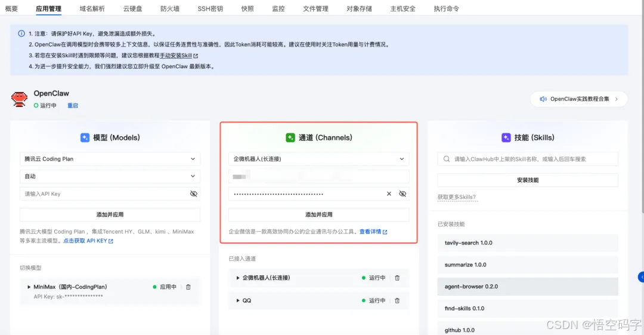The width and height of the screenshot is (644, 335).
Task: Open the 自动 model dropdown
Action: pyautogui.click(x=110, y=176)
